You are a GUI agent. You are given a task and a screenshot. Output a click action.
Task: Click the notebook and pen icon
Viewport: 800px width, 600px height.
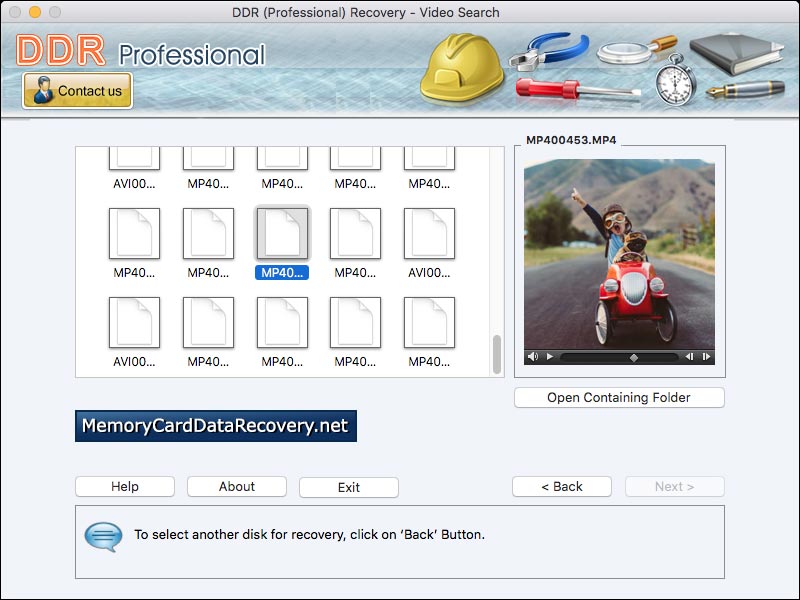(x=735, y=55)
